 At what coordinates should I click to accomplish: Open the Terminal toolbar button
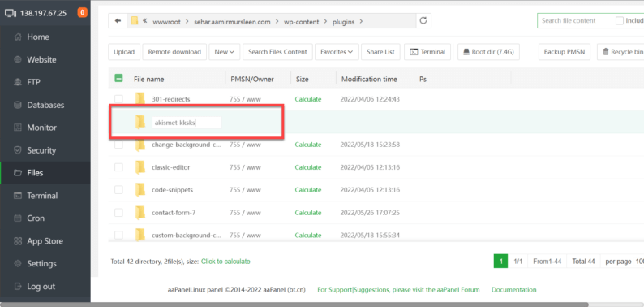pos(427,52)
